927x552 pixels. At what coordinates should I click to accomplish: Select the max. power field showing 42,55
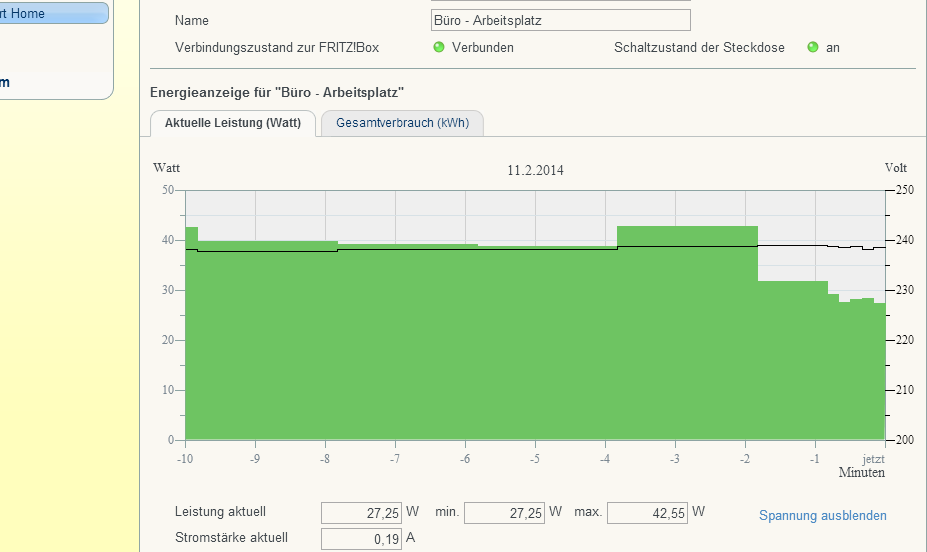647,513
